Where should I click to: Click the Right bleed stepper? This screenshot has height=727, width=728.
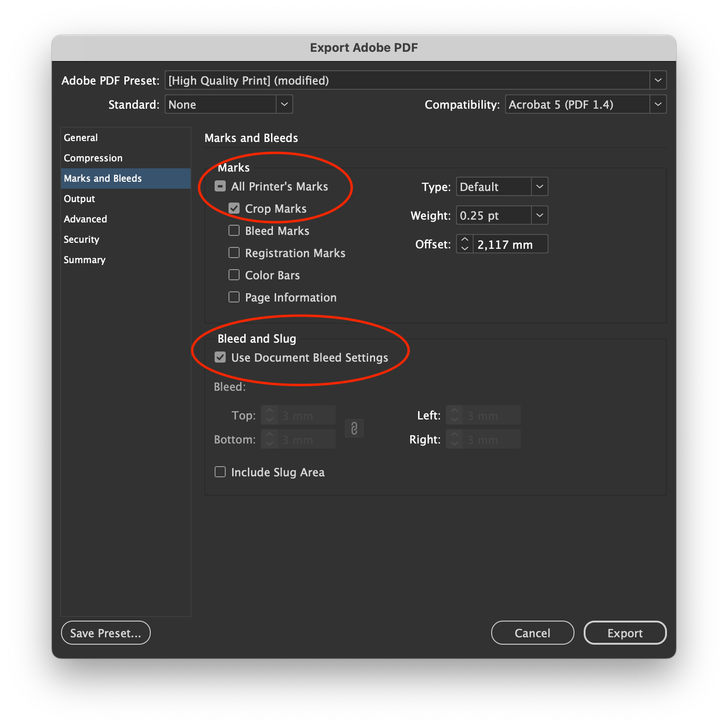[455, 439]
